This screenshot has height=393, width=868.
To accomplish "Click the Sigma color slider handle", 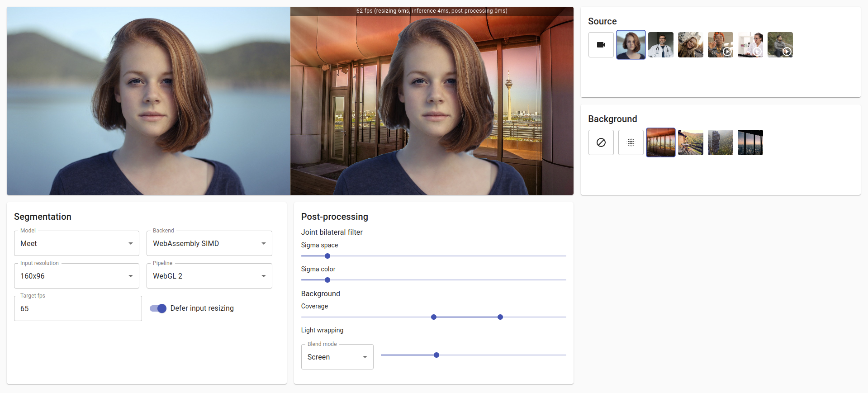I will 327,280.
